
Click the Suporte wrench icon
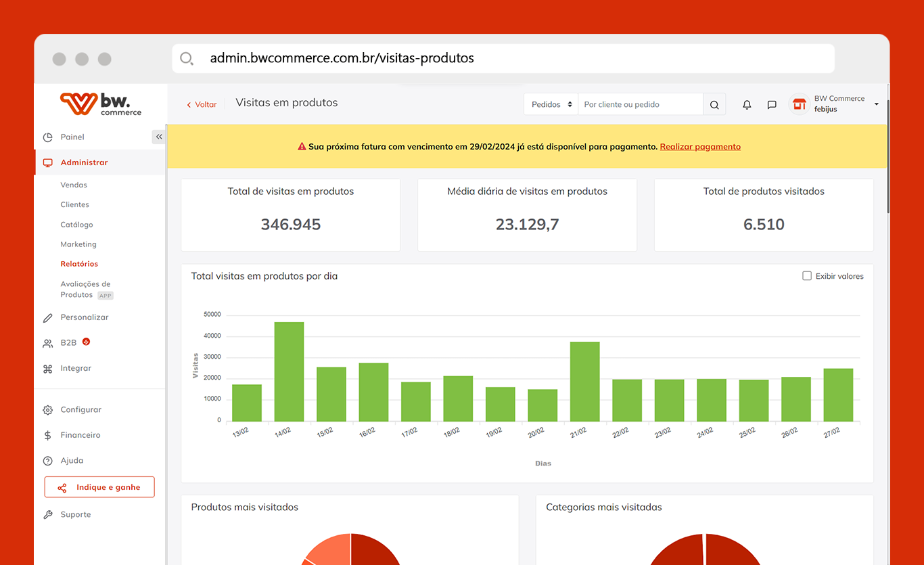pos(47,515)
